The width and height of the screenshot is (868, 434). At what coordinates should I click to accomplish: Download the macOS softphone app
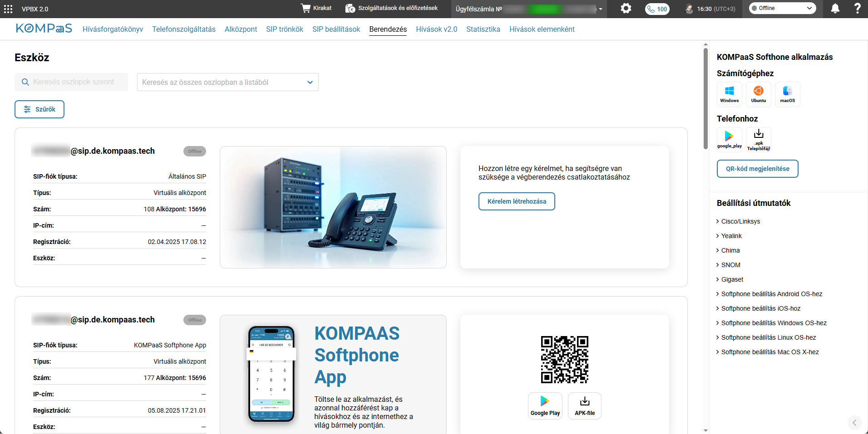click(x=787, y=94)
